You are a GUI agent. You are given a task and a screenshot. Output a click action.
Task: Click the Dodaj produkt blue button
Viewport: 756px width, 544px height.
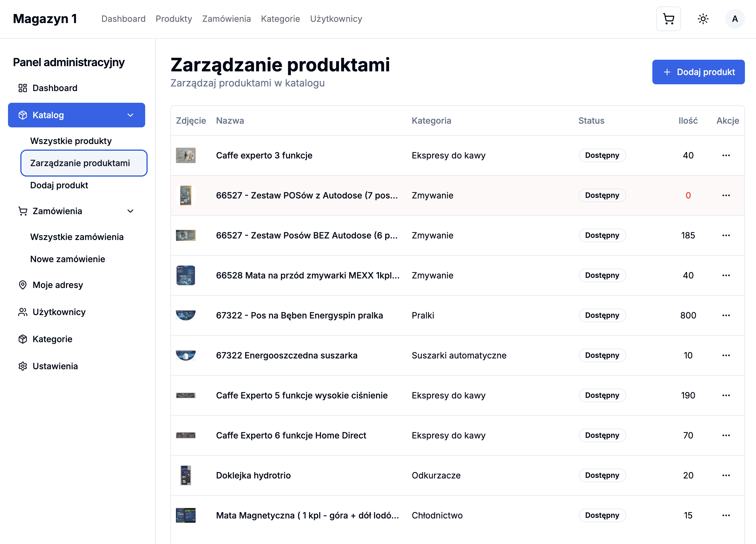(x=698, y=72)
